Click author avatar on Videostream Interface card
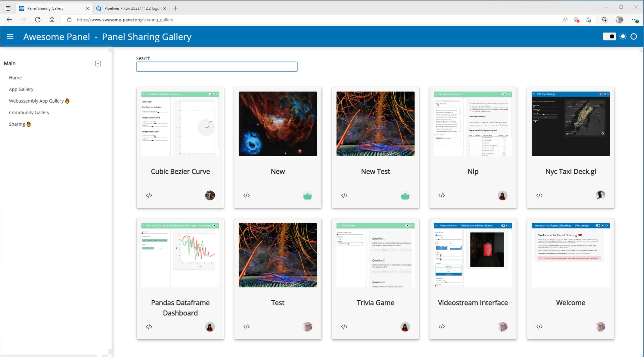The height and width of the screenshot is (357, 644). [x=502, y=327]
